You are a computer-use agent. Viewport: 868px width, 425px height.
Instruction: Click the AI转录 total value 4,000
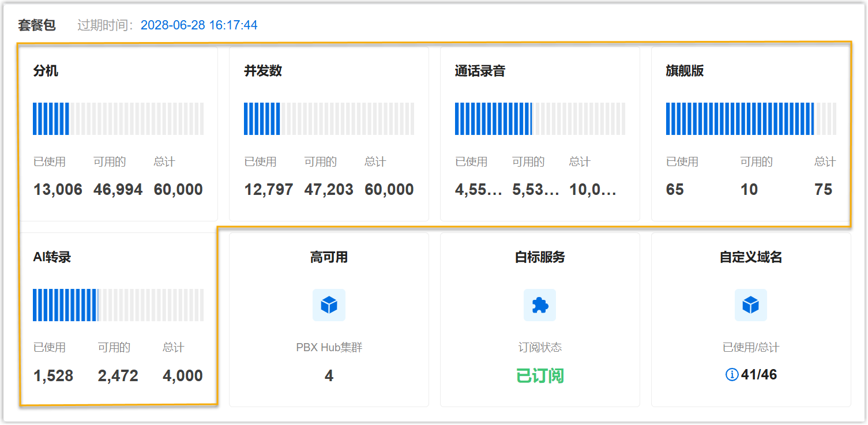pyautogui.click(x=182, y=376)
